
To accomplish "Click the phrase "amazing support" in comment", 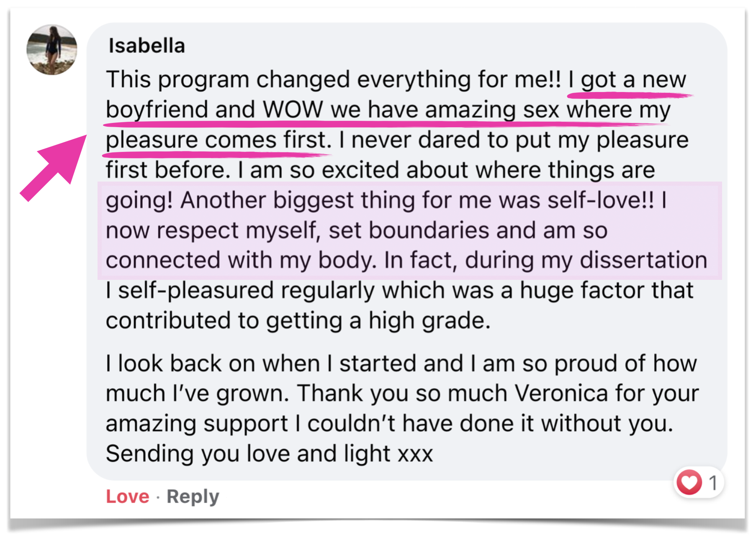I will 197,423.
